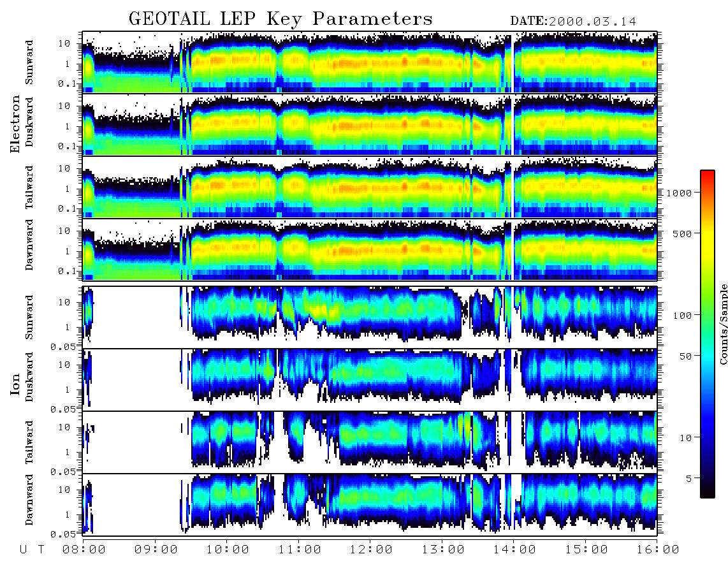The height and width of the screenshot is (561, 728).
Task: Pick the 14:00 time axis tick label
Action: pyautogui.click(x=515, y=550)
